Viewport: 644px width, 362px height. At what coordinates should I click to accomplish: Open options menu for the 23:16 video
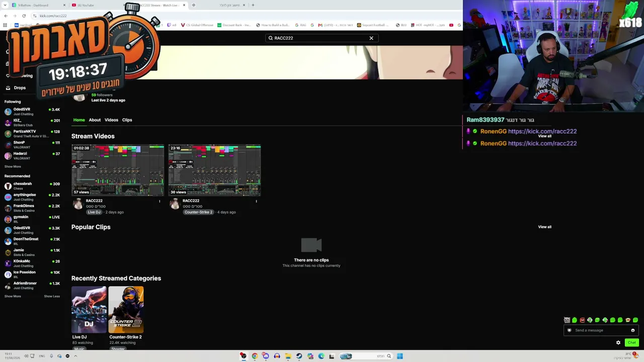(256, 201)
